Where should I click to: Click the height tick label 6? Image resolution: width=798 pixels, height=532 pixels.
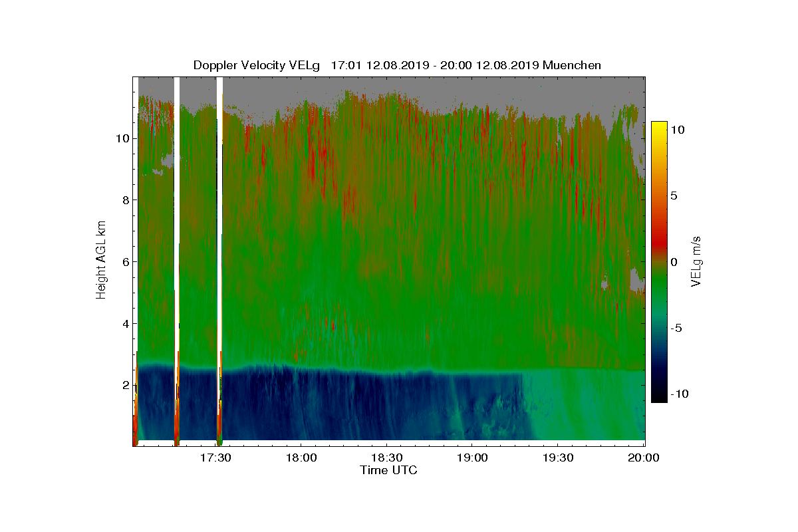[x=124, y=262]
